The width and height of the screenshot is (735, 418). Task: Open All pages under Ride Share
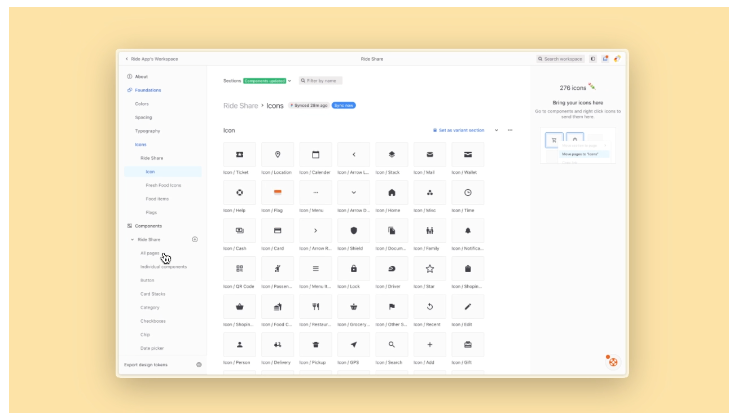[x=150, y=253]
